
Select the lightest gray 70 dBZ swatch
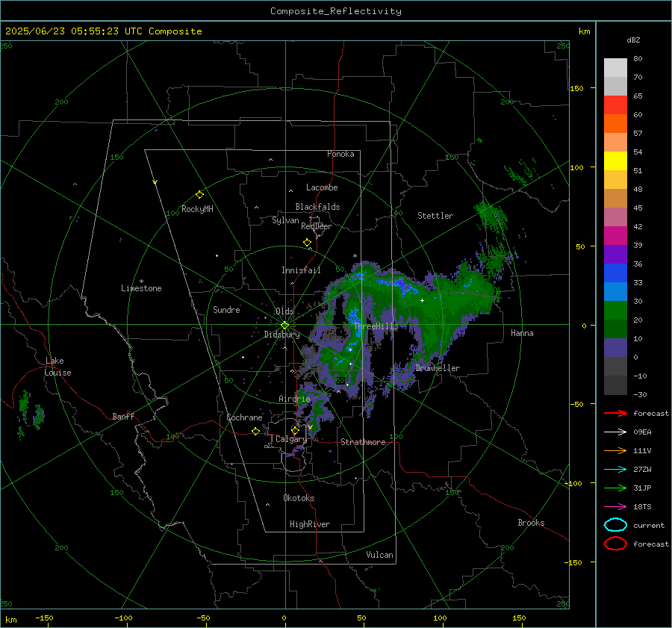[x=615, y=68]
